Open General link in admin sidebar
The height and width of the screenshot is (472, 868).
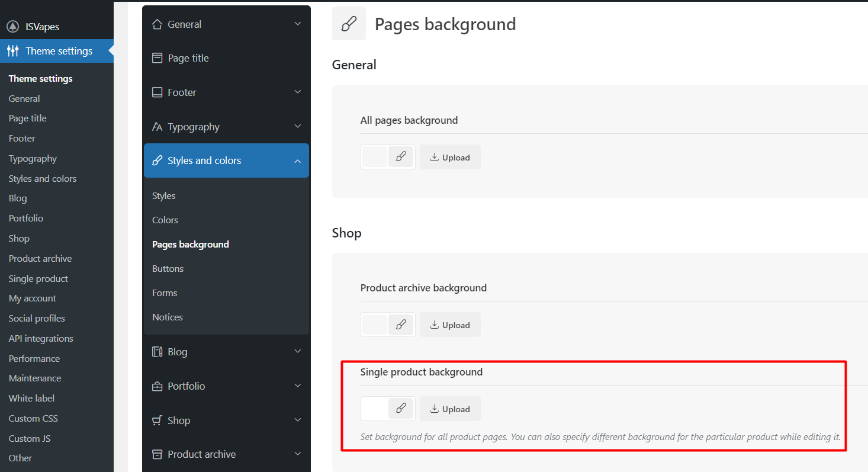[24, 99]
